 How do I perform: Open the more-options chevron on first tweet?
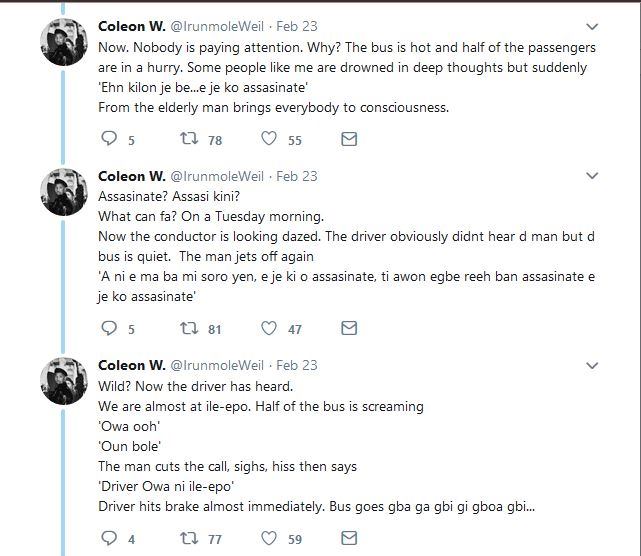pos(592,27)
